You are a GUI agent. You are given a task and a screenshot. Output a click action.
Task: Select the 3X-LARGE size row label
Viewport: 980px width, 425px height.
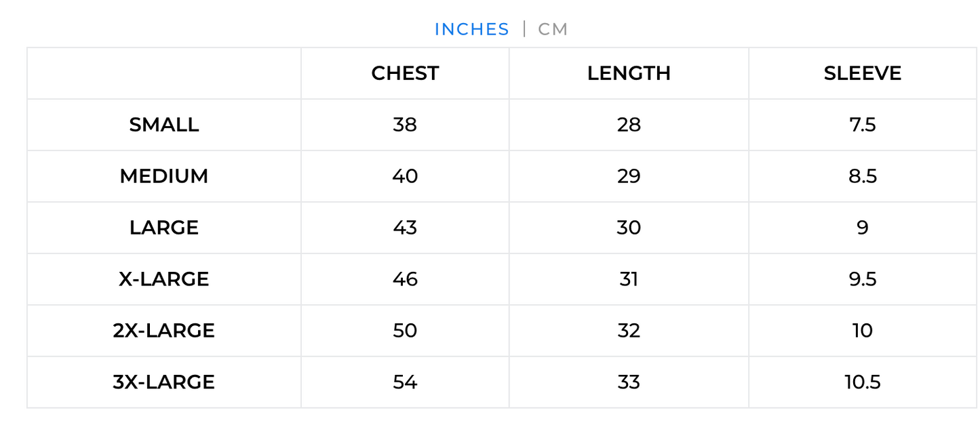[164, 382]
